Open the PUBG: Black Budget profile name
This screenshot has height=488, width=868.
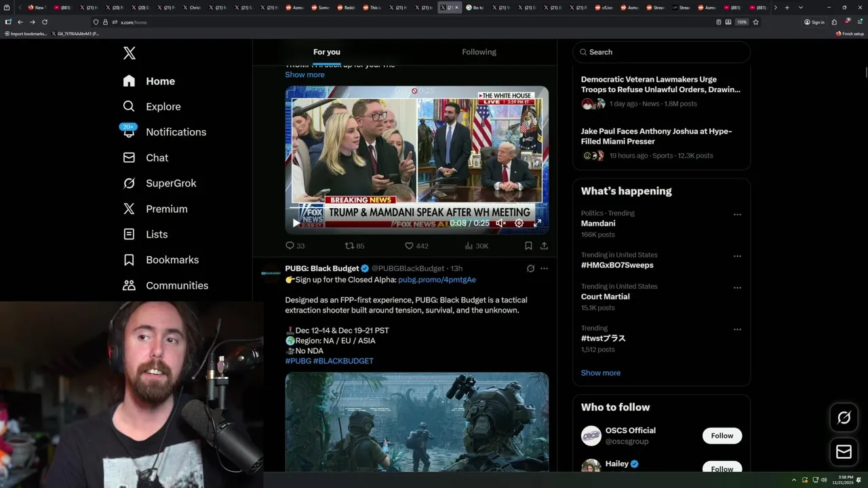[x=322, y=268]
